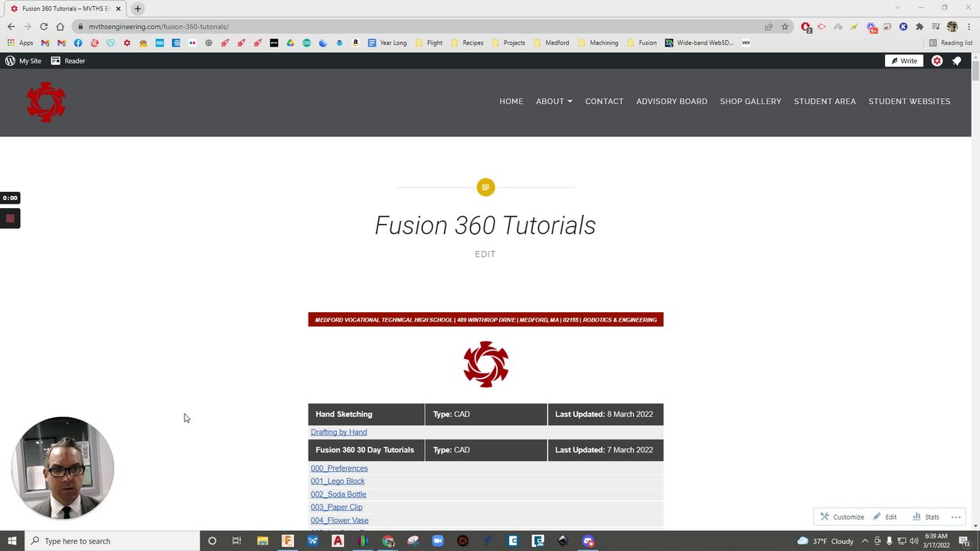Open site Stats
Viewport: 980px width, 551px height.
coord(926,517)
